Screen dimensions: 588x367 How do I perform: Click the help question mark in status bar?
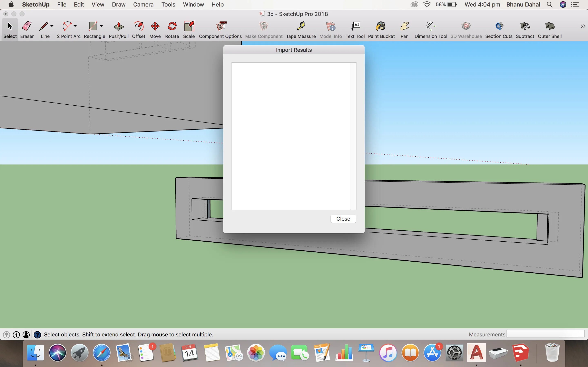point(37,335)
